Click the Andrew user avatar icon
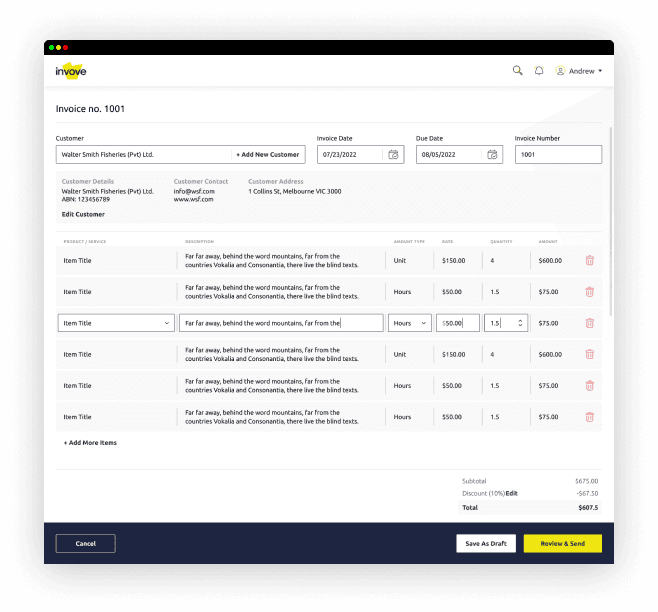658x612 pixels. point(560,71)
